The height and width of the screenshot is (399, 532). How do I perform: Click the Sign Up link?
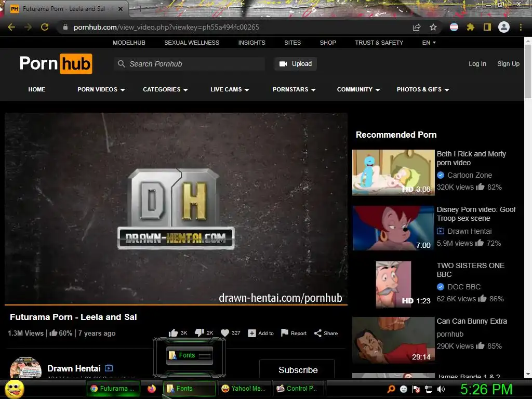[x=508, y=64]
